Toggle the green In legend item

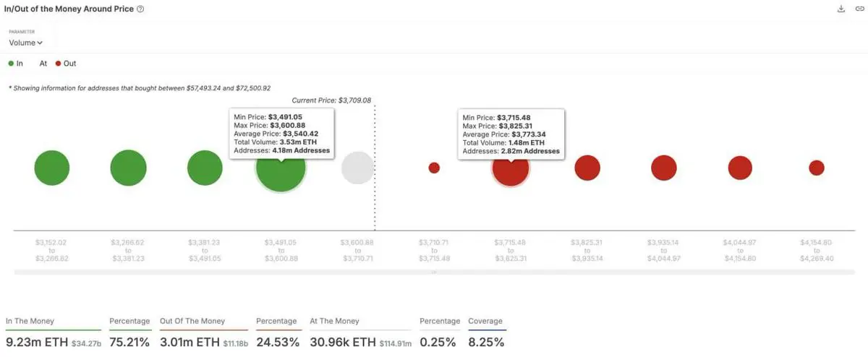(x=15, y=64)
